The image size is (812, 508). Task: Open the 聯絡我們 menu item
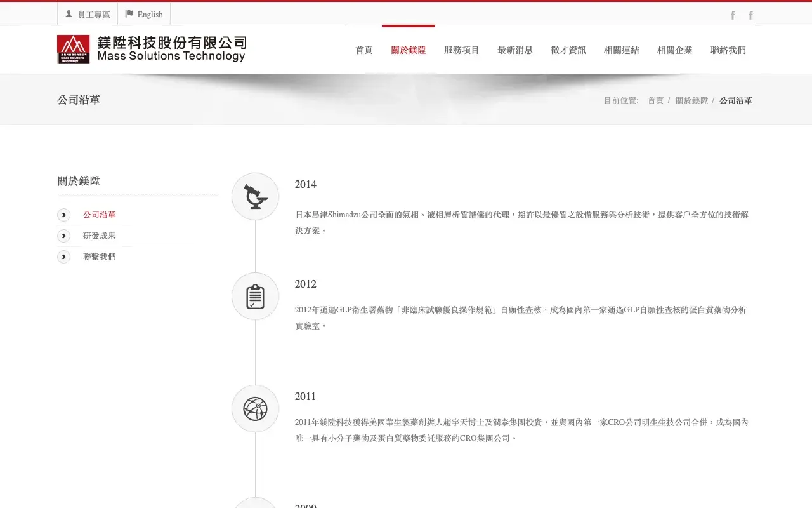[x=728, y=50]
